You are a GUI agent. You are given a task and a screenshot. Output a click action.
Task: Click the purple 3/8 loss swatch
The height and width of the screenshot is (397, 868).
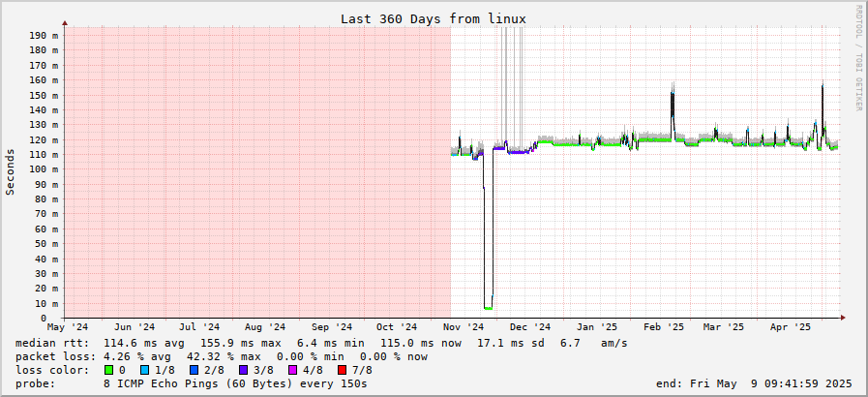(244, 370)
